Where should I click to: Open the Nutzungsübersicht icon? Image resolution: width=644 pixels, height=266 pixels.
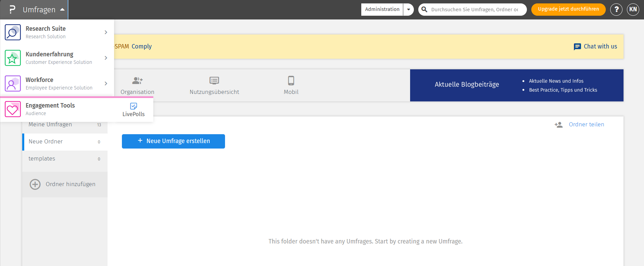(214, 81)
